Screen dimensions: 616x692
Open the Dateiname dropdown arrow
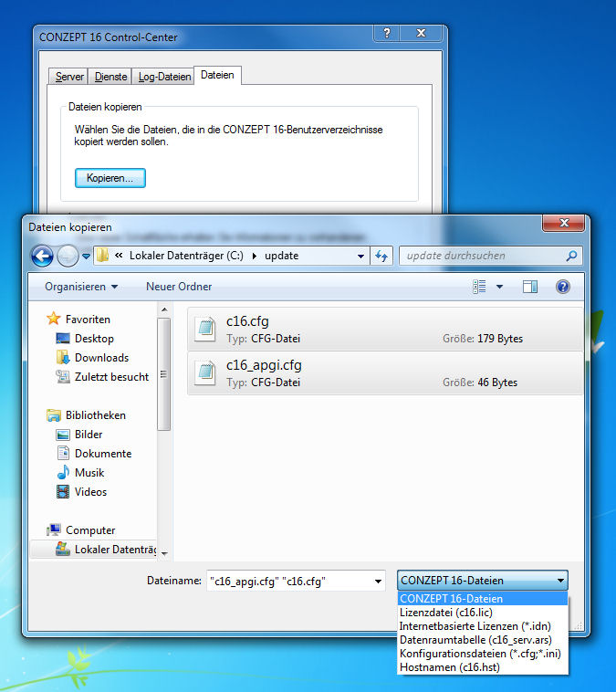(x=377, y=581)
